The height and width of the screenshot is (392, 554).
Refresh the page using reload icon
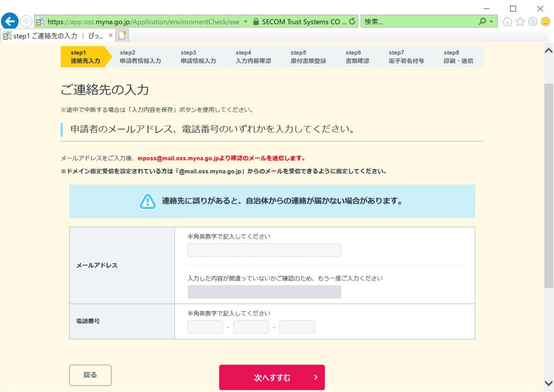pyautogui.click(x=353, y=21)
